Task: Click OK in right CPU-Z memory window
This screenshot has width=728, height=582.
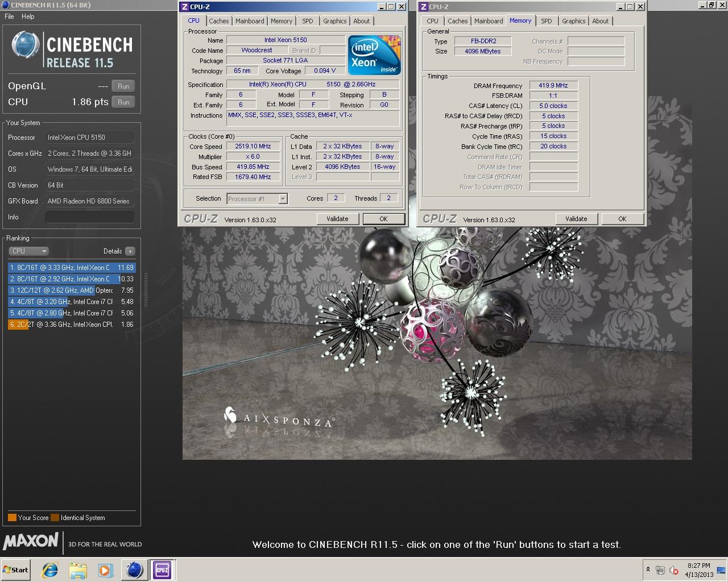Action: pos(622,219)
